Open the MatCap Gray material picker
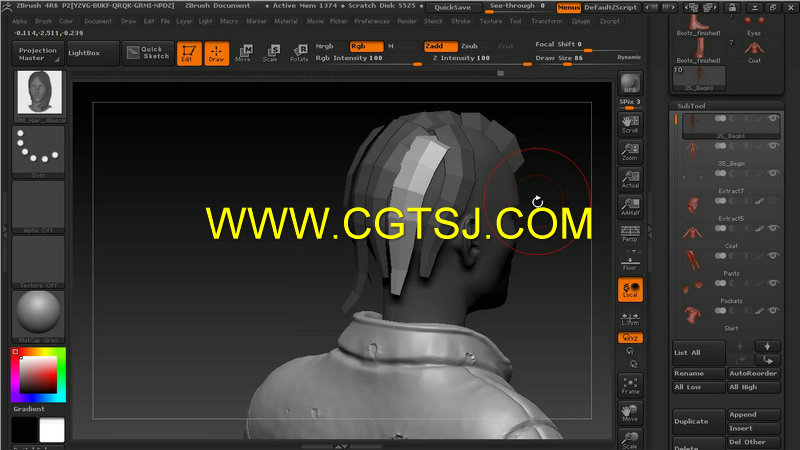The image size is (800, 450). click(x=38, y=316)
